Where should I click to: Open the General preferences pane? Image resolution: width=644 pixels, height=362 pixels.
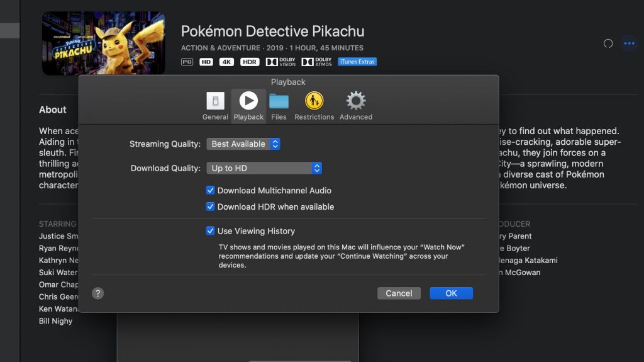[x=215, y=106]
